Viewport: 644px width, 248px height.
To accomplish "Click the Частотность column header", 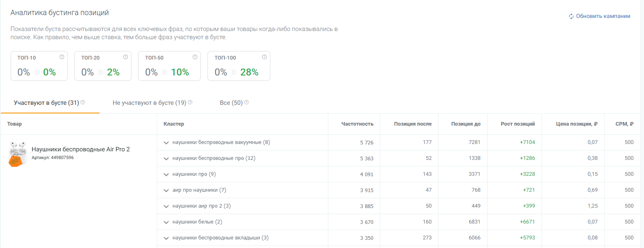I will (357, 124).
